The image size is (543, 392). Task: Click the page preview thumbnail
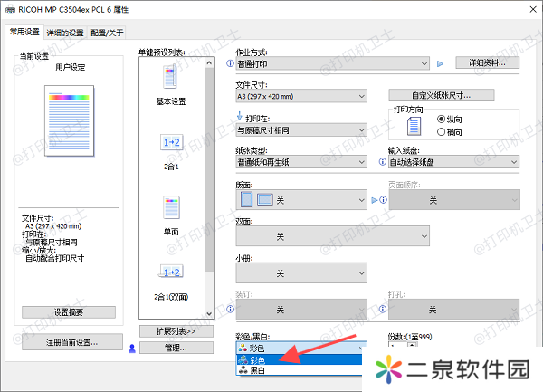pos(70,120)
